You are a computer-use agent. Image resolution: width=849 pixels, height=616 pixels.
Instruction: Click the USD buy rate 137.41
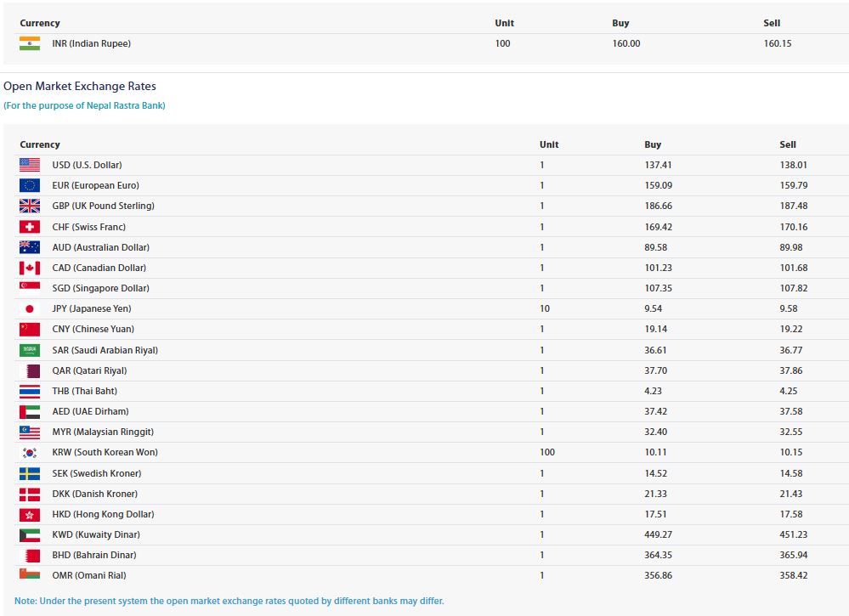pos(658,165)
